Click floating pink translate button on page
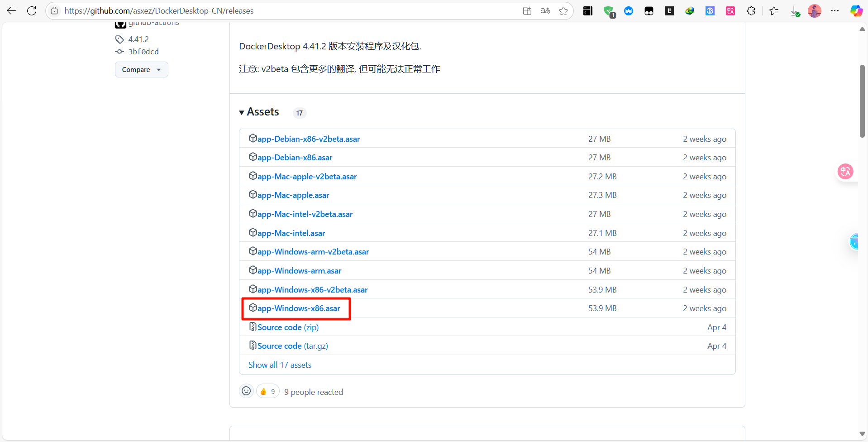 pos(845,172)
